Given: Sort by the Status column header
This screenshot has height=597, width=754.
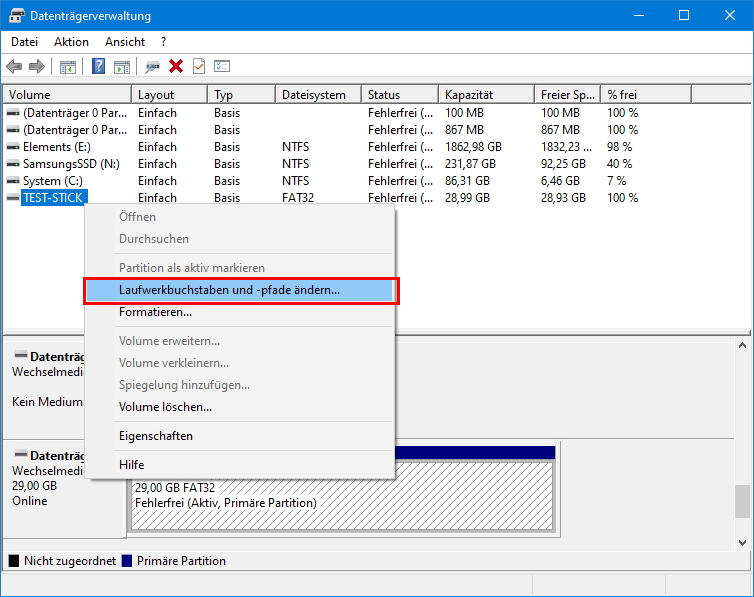Looking at the screenshot, I should (x=400, y=95).
